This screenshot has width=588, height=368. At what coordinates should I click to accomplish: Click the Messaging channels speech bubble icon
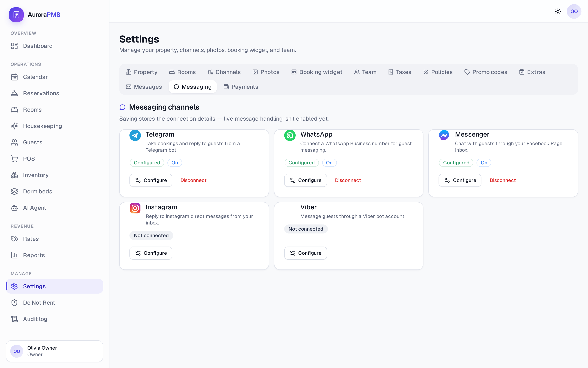coord(122,107)
